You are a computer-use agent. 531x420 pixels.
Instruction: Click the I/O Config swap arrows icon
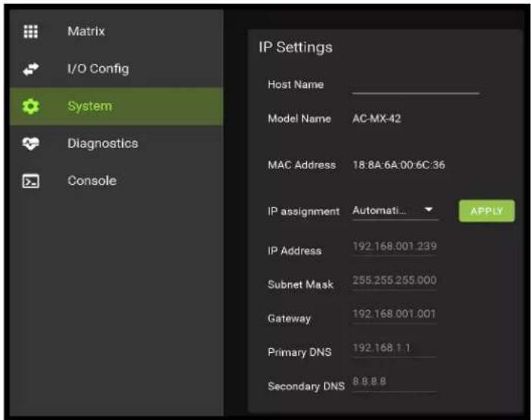click(x=30, y=69)
